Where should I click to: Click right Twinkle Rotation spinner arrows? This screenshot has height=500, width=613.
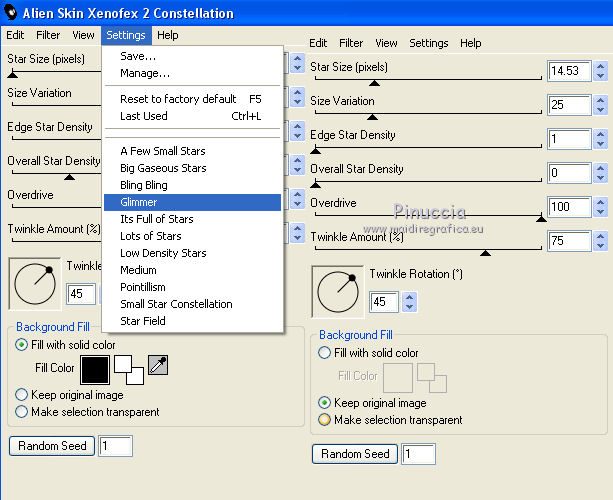410,302
